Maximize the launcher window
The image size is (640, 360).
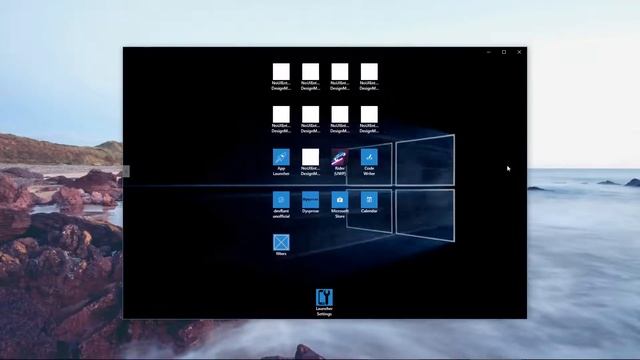pyautogui.click(x=504, y=52)
